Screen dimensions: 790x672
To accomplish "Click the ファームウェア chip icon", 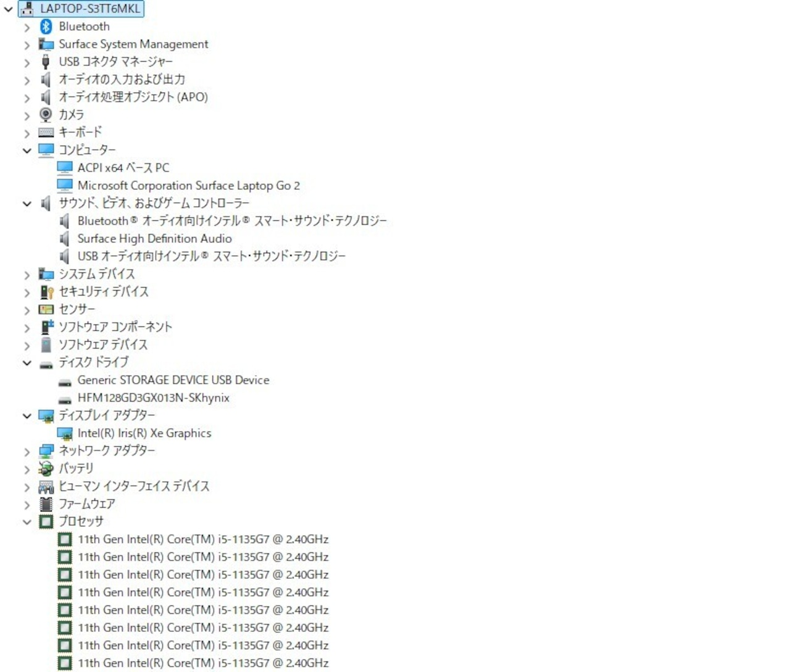I will (x=46, y=504).
